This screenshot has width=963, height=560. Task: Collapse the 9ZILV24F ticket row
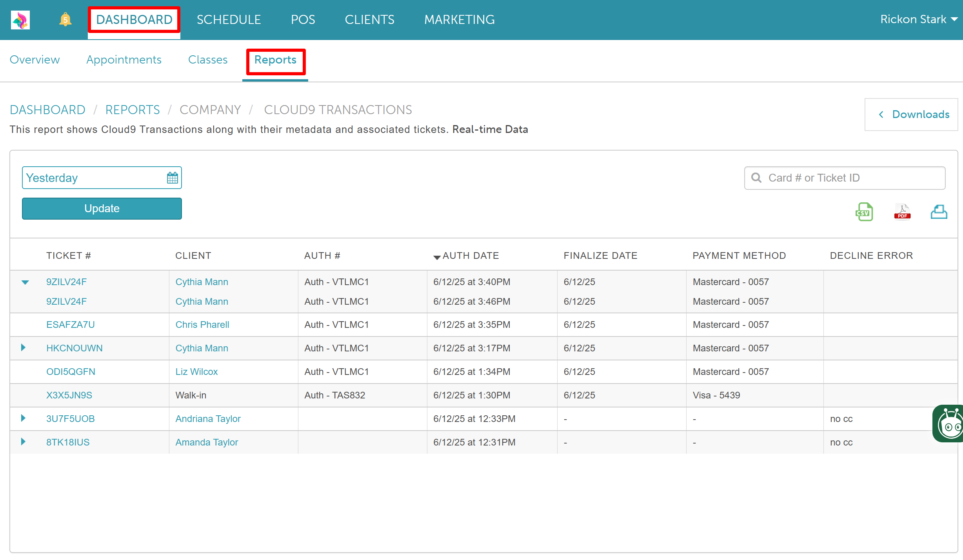click(25, 282)
